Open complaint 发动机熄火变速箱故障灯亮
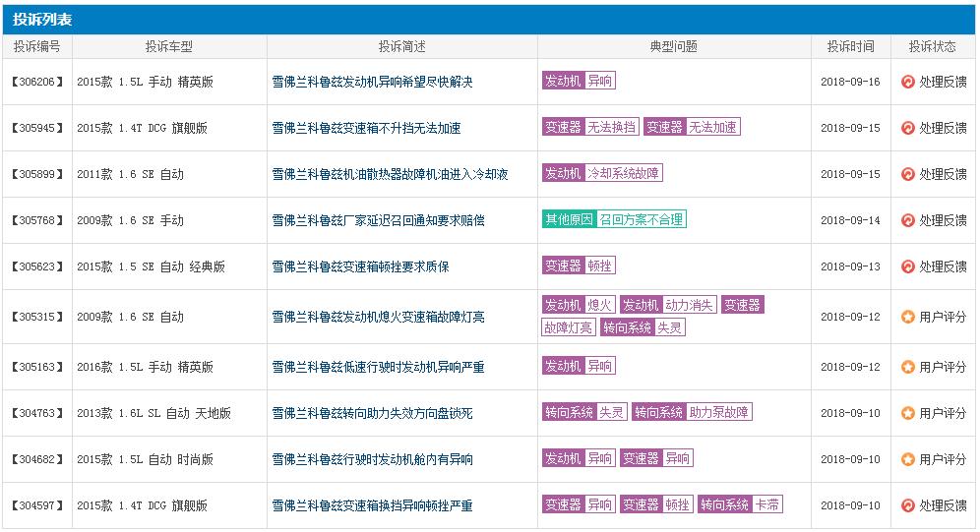Viewport: 980px width, 532px height. pyautogui.click(x=378, y=318)
